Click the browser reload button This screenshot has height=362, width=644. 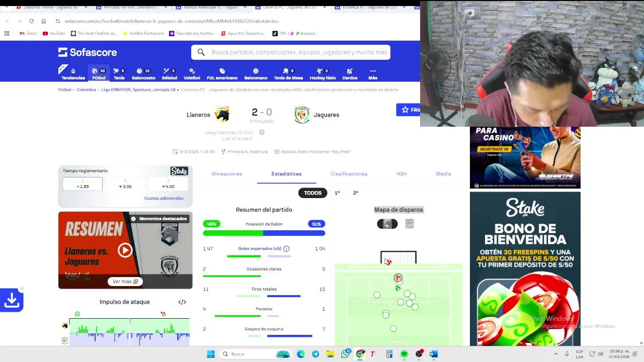[31, 21]
